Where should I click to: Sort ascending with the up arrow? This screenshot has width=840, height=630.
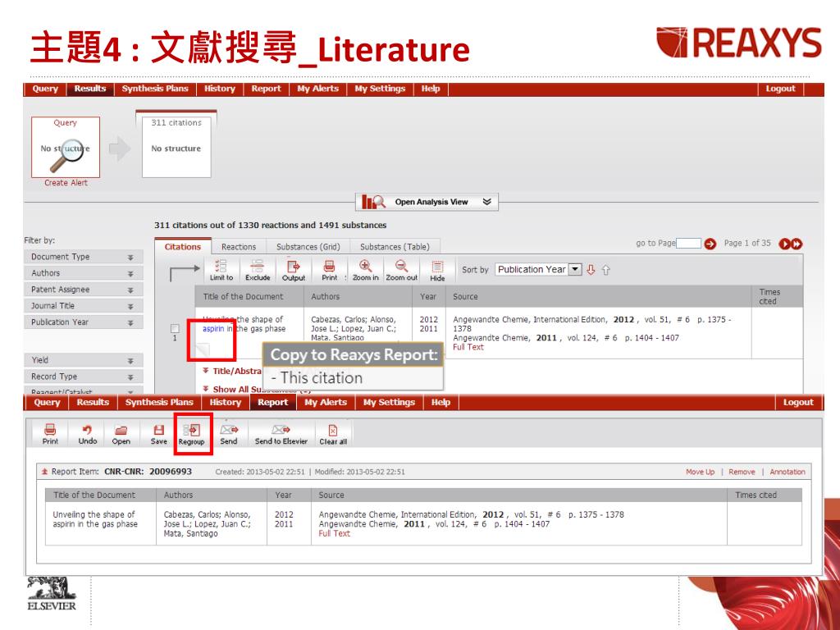click(x=606, y=269)
